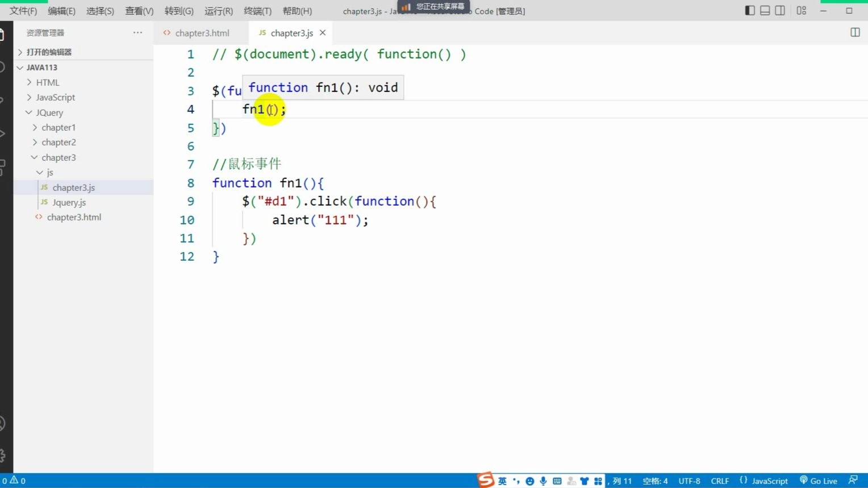
Task: Open explorer views and more actions menu
Action: point(137,32)
